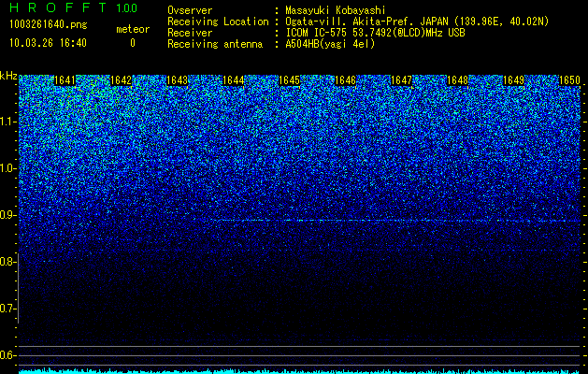
Task: Click the kHz axis unit label
Action: click(8, 76)
